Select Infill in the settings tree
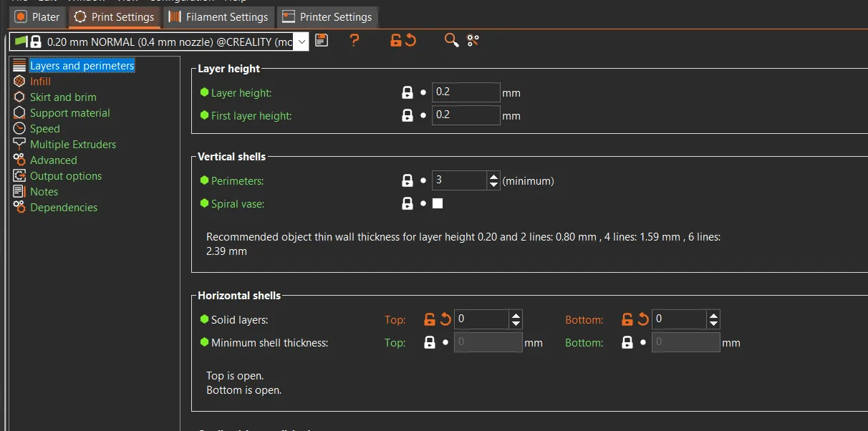 (x=40, y=82)
